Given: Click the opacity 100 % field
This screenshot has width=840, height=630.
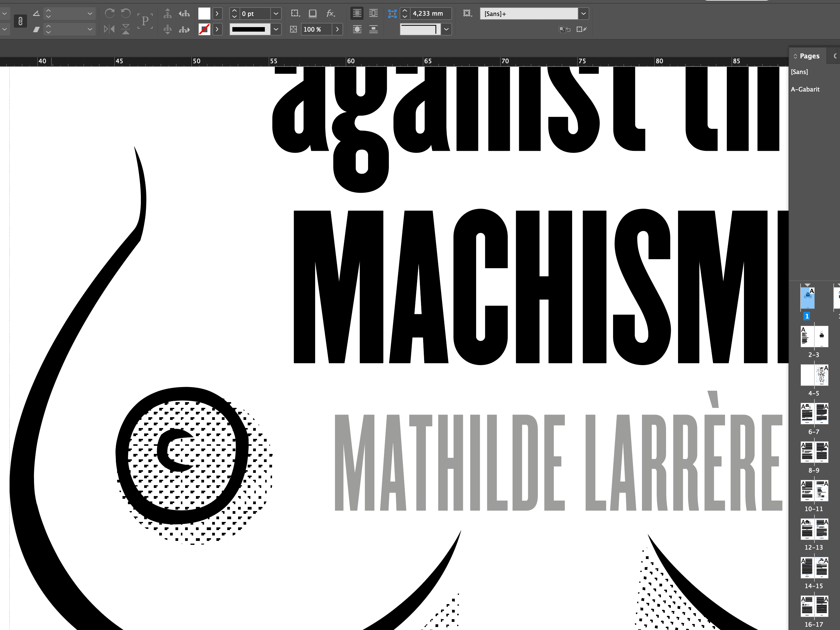Looking at the screenshot, I should (316, 29).
